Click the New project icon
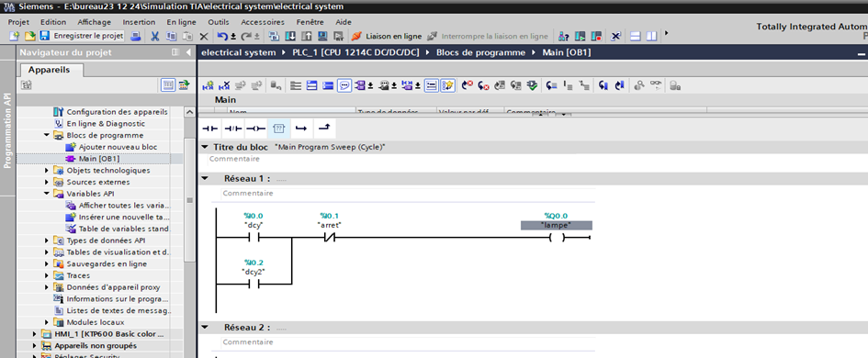 (15, 37)
